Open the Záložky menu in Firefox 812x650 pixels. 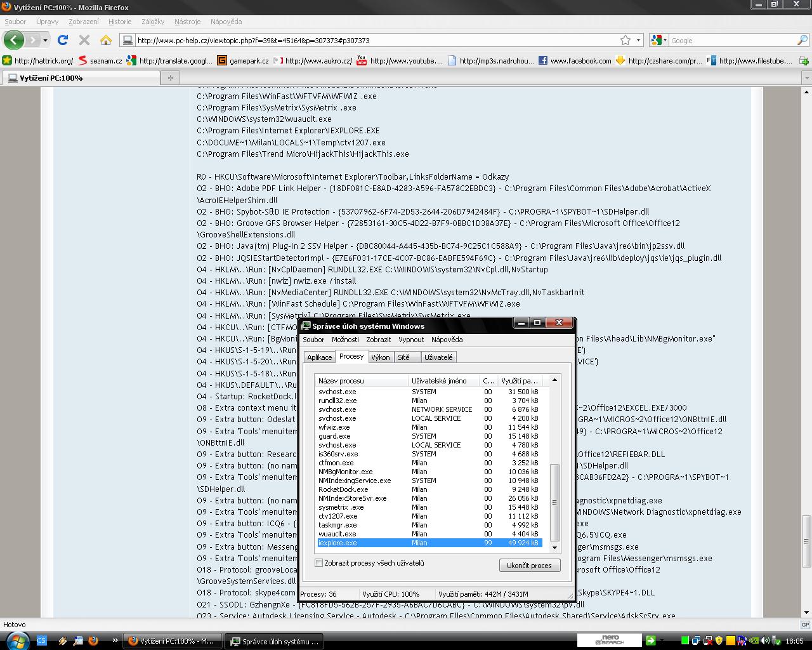tap(153, 22)
